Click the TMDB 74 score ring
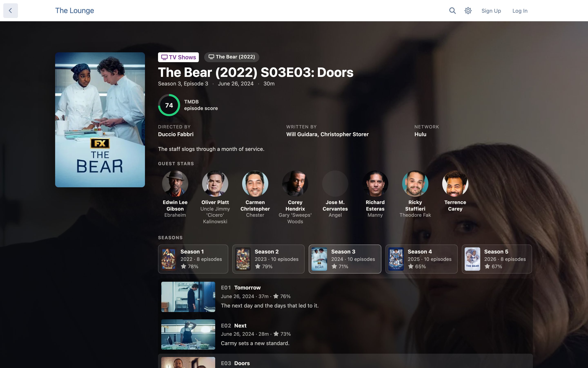This screenshot has height=368, width=588. point(169,105)
